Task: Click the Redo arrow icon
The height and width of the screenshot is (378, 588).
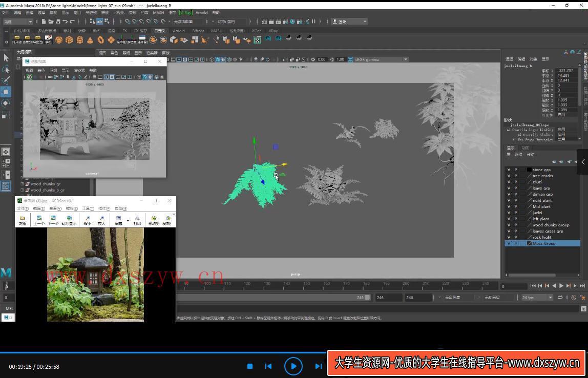Action: 72,22
